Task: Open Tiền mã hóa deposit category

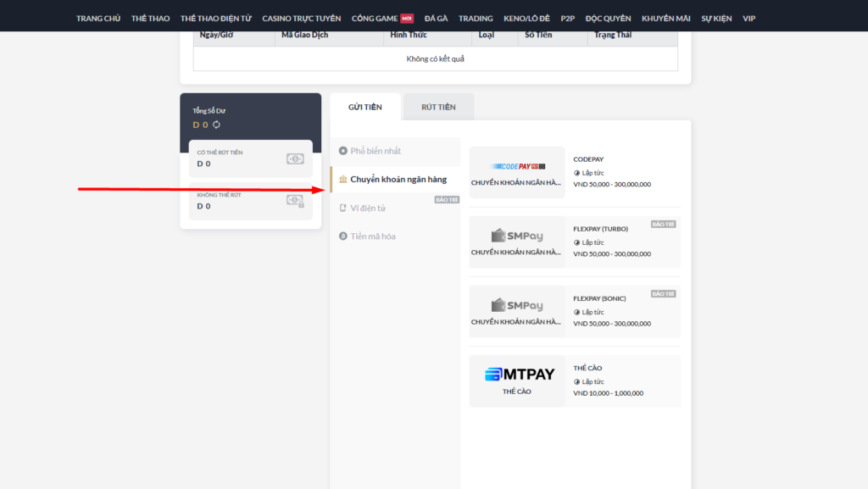Action: 373,236
